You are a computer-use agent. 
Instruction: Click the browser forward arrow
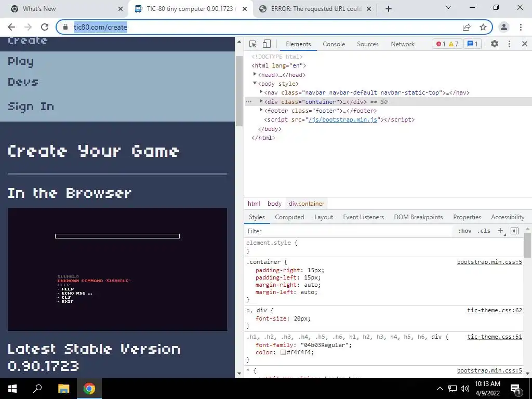[28, 27]
